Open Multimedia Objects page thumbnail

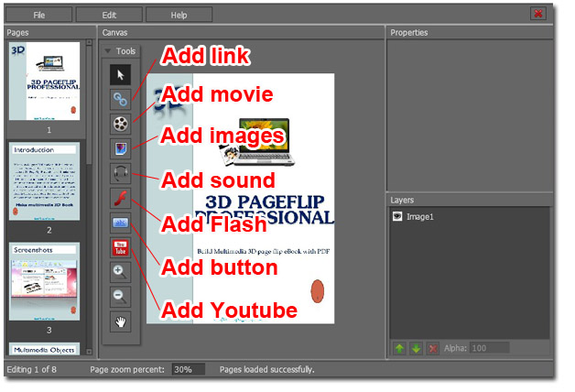[x=44, y=349]
